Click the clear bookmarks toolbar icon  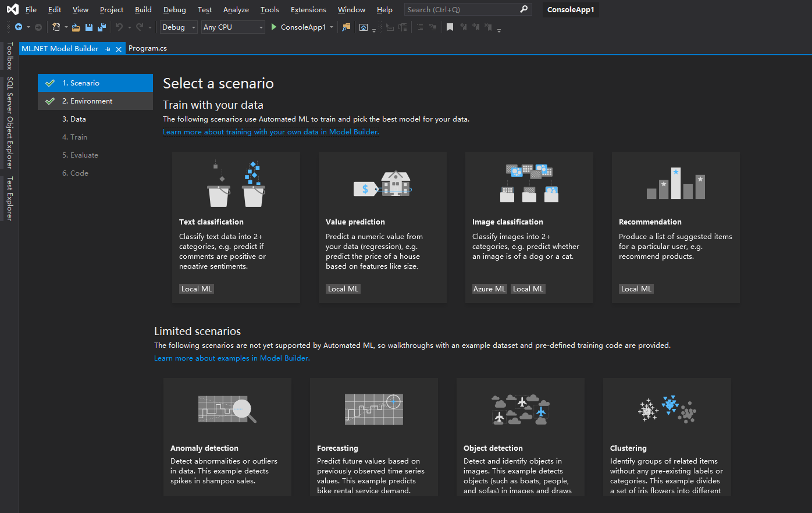489,27
